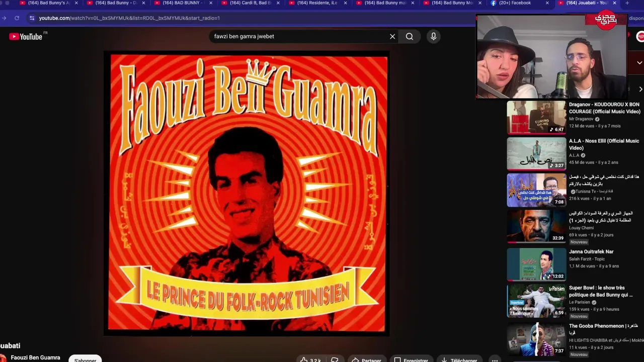
Task: Switch to the (20+) Facebook tab
Action: click(514, 3)
